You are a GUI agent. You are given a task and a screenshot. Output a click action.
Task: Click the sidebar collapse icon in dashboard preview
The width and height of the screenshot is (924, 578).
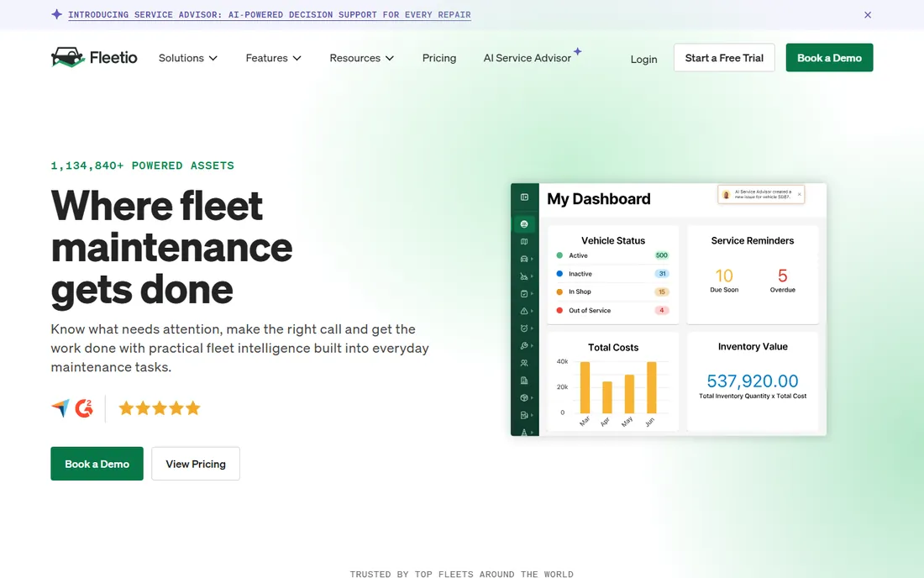pos(524,197)
